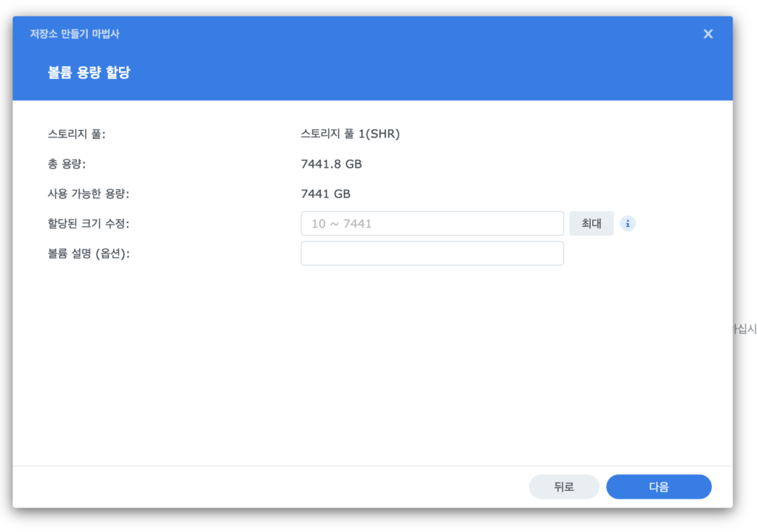Click the 최대 button
The image size is (757, 532).
coord(591,224)
